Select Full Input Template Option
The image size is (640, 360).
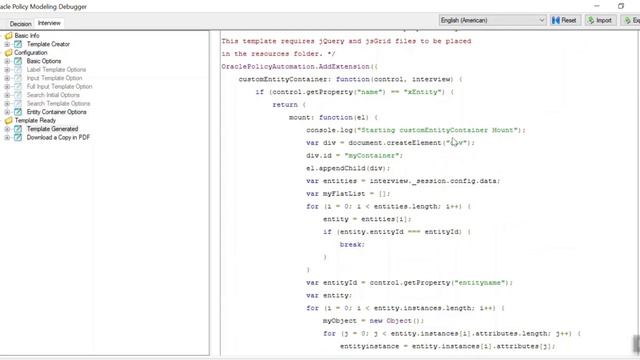(59, 87)
